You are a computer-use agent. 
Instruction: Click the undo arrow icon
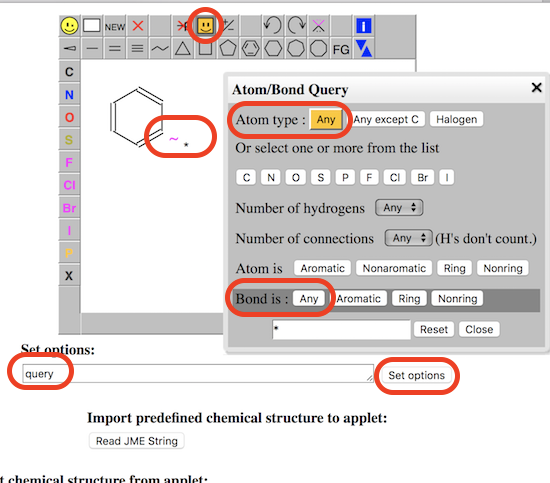point(273,26)
